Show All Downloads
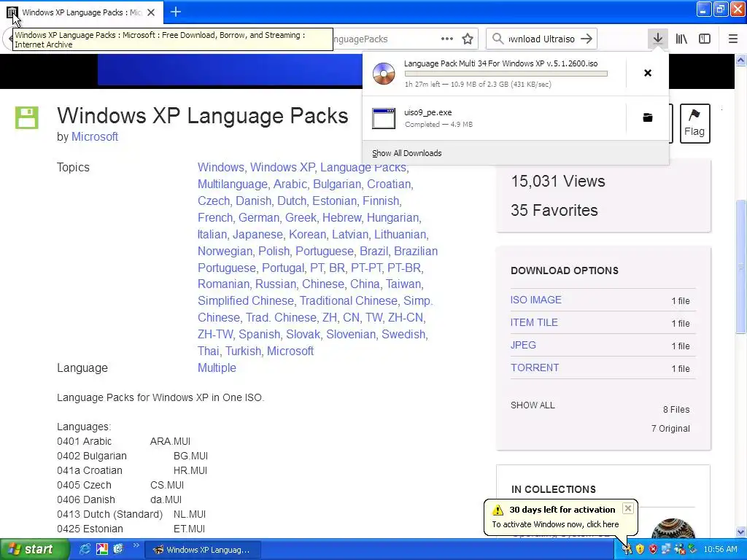The height and width of the screenshot is (560, 747). (x=406, y=153)
